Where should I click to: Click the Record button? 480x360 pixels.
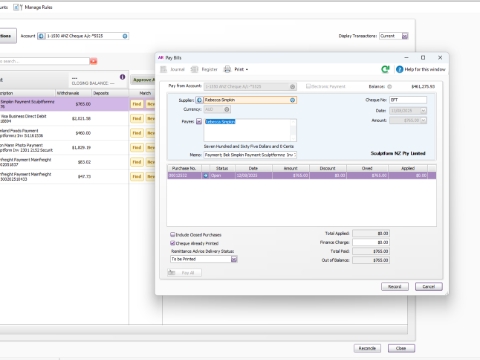tap(395, 287)
